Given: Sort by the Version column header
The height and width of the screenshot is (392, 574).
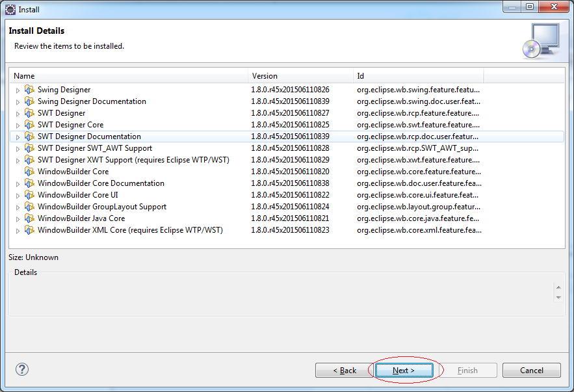Looking at the screenshot, I should click(x=300, y=76).
